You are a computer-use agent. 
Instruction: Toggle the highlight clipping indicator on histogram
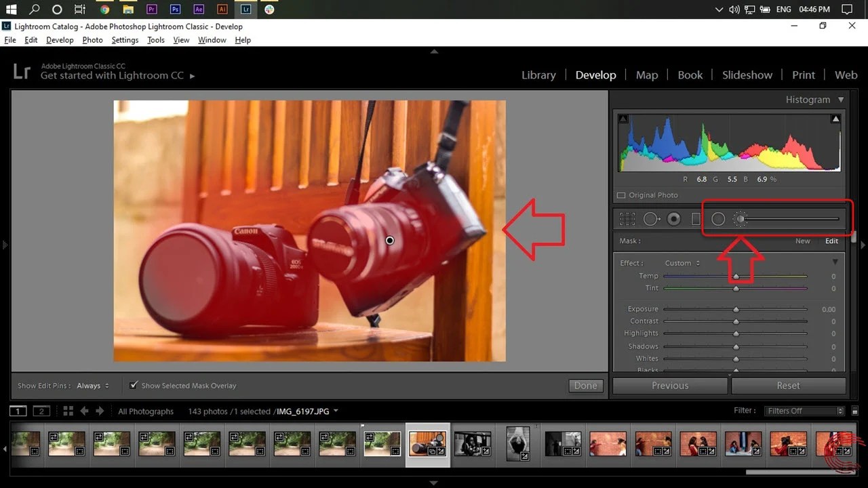pyautogui.click(x=835, y=119)
